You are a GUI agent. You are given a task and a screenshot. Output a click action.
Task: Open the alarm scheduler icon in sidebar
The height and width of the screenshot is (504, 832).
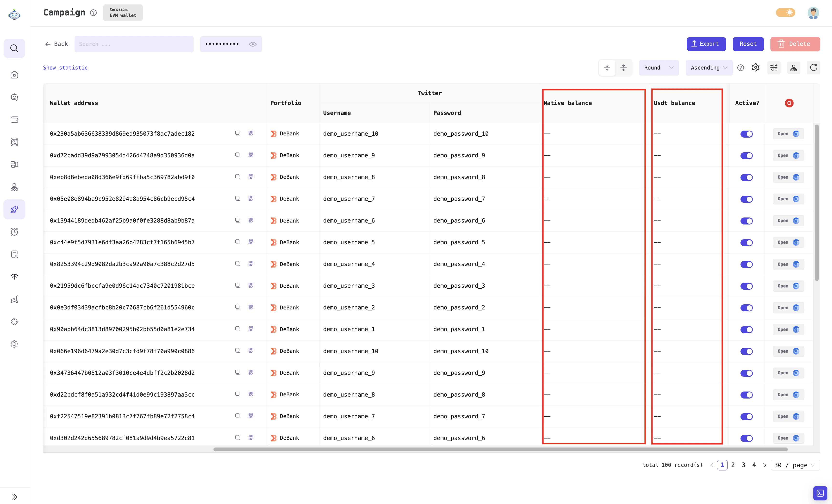click(x=14, y=231)
